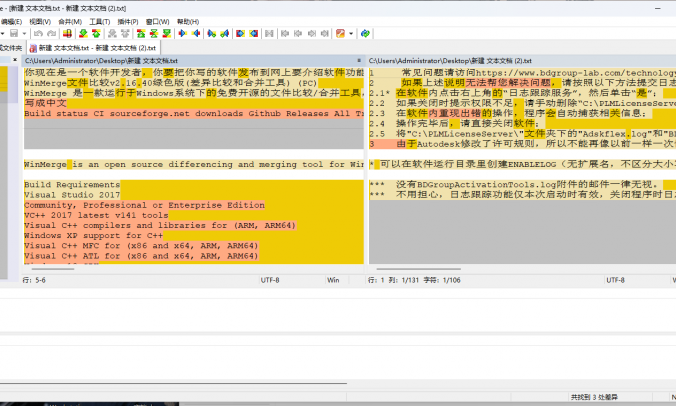Click the yellow location pane overview bar
676x406 pixels.
click(3, 78)
